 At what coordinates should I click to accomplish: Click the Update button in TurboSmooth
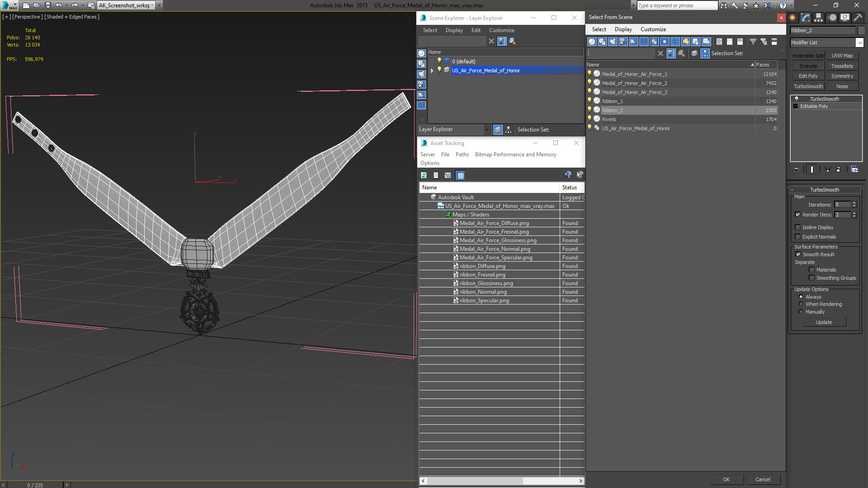[x=824, y=322]
